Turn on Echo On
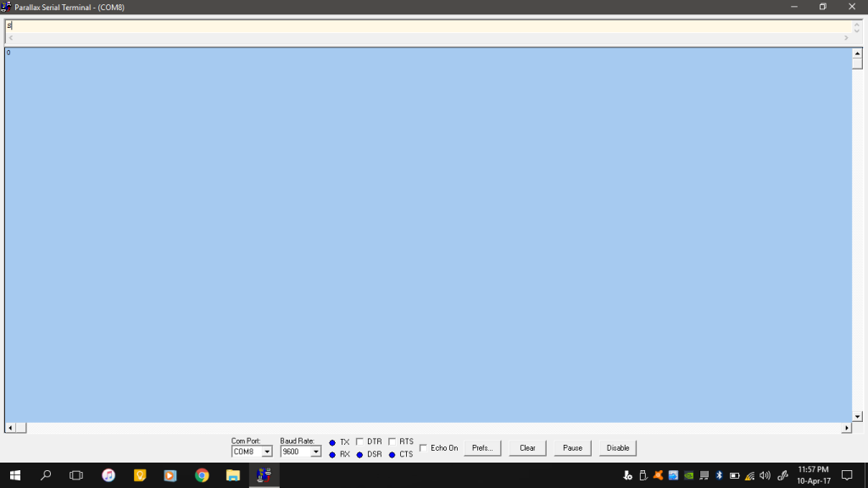The image size is (868, 488). (x=422, y=448)
